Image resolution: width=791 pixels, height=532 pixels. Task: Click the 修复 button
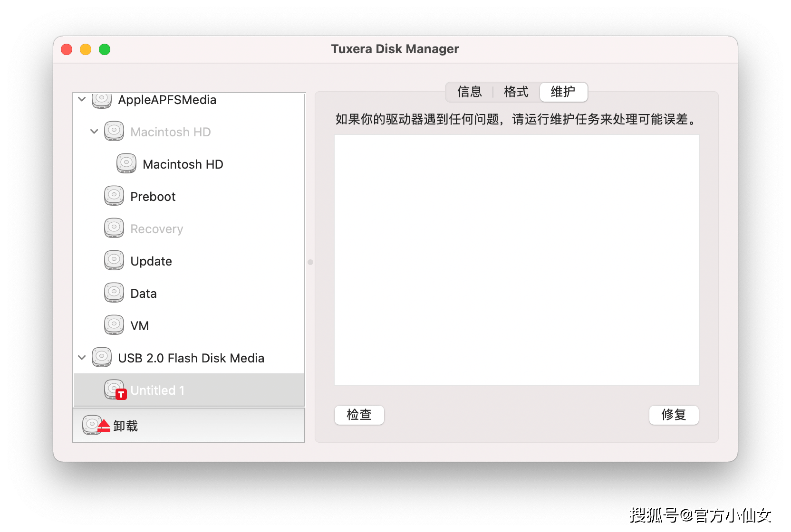[x=674, y=415]
